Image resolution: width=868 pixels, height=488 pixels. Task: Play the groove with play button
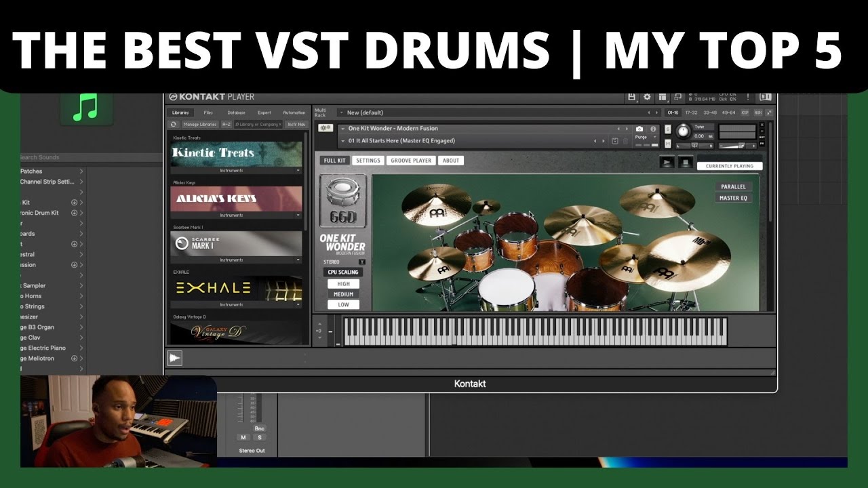click(x=667, y=163)
